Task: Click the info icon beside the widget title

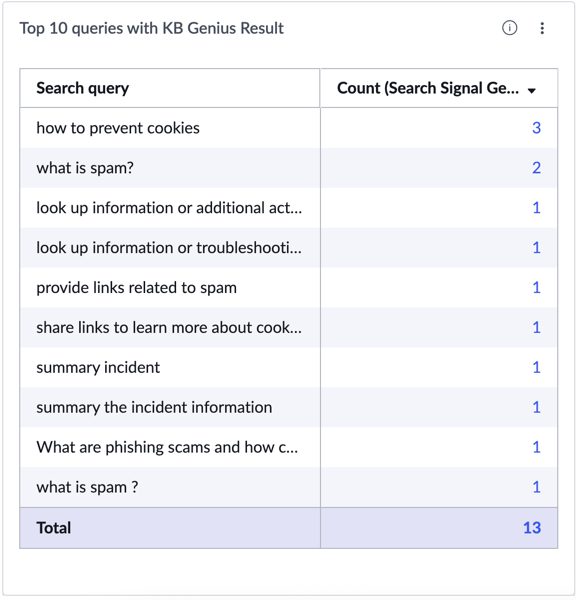Action: click(509, 28)
